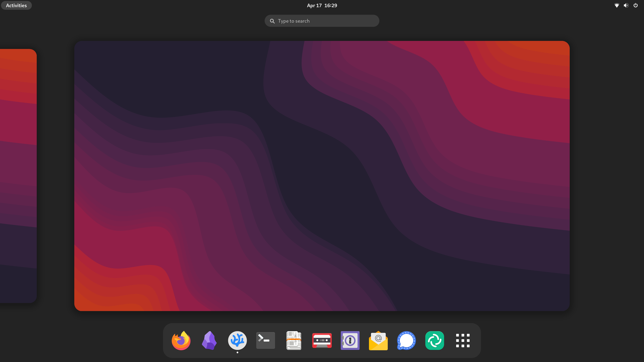Viewport: 644px width, 362px height.
Task: Open the red cassette tape app
Action: click(322, 340)
